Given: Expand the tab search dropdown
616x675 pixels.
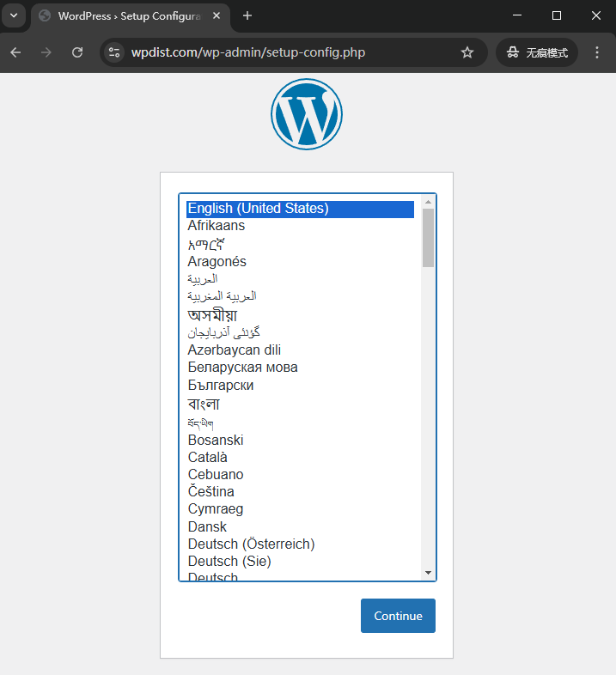Looking at the screenshot, I should (13, 15).
